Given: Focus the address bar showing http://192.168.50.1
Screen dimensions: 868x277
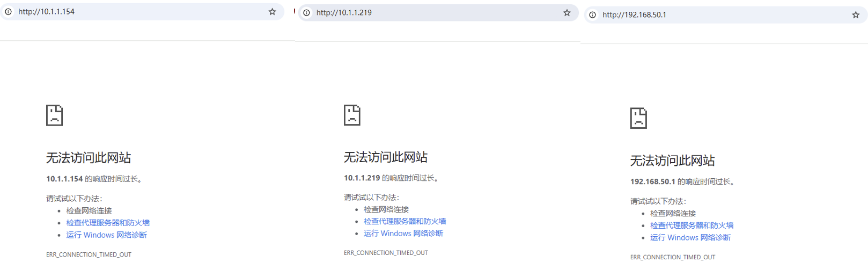Looking at the screenshot, I should click(x=719, y=15).
